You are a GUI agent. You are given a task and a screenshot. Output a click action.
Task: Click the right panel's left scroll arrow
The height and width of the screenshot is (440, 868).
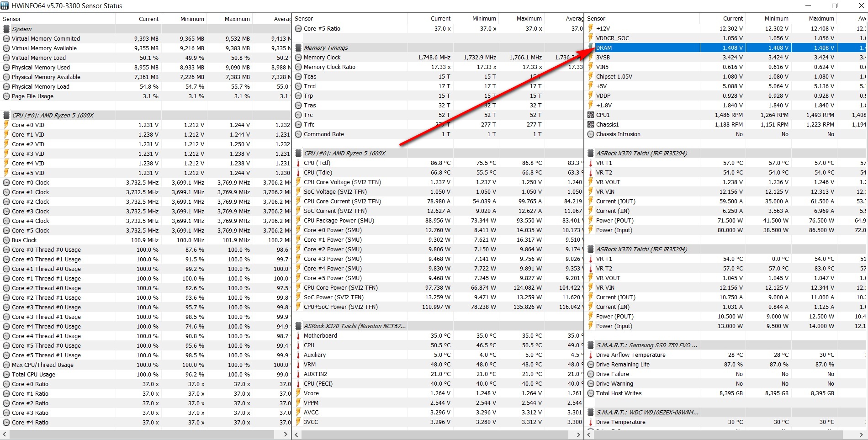(x=590, y=434)
